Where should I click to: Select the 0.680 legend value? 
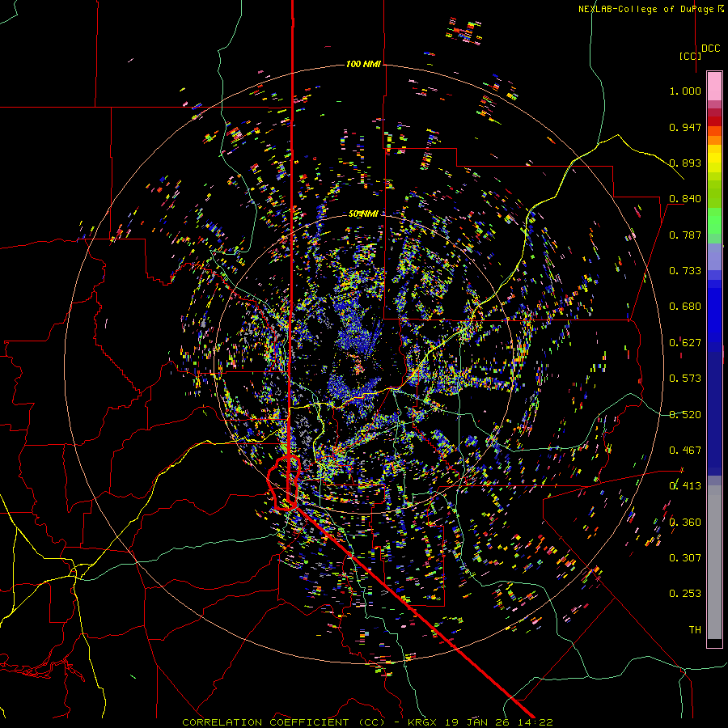(685, 307)
